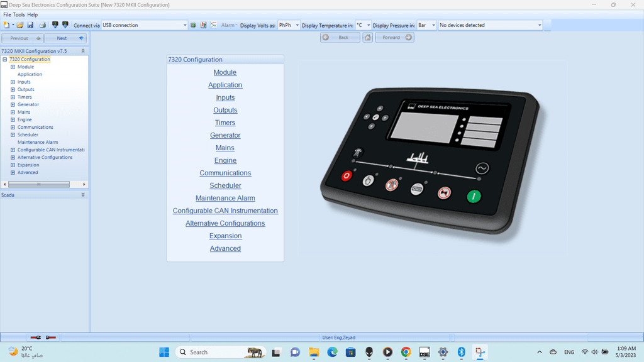Save configuration using the floppy disk icon
The height and width of the screenshot is (362, 644).
point(30,25)
